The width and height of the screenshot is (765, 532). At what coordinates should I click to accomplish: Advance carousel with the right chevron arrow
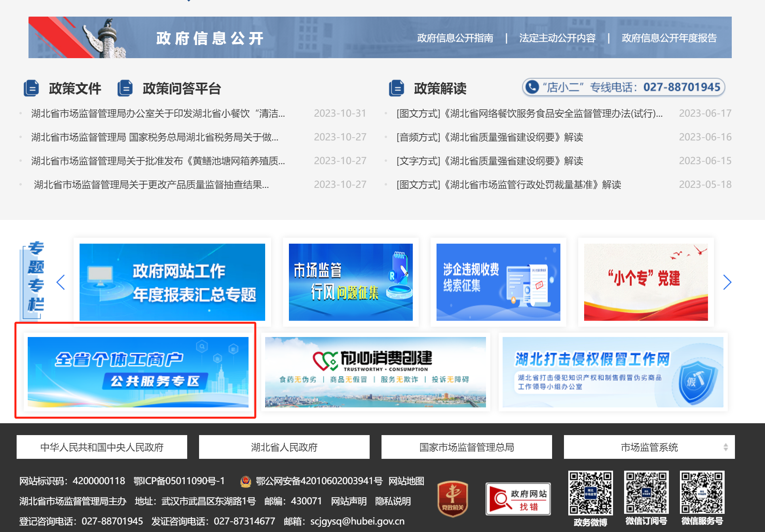coord(727,282)
